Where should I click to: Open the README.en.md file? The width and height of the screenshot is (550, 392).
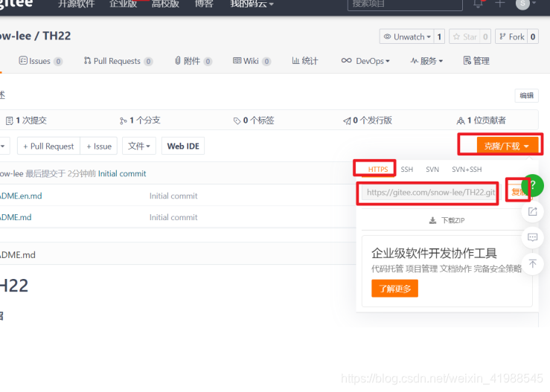click(21, 196)
